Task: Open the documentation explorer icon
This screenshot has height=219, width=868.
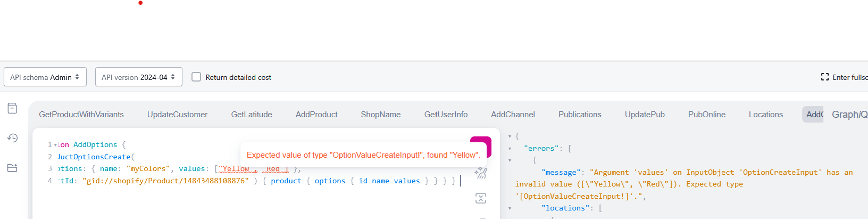Action: [x=12, y=108]
